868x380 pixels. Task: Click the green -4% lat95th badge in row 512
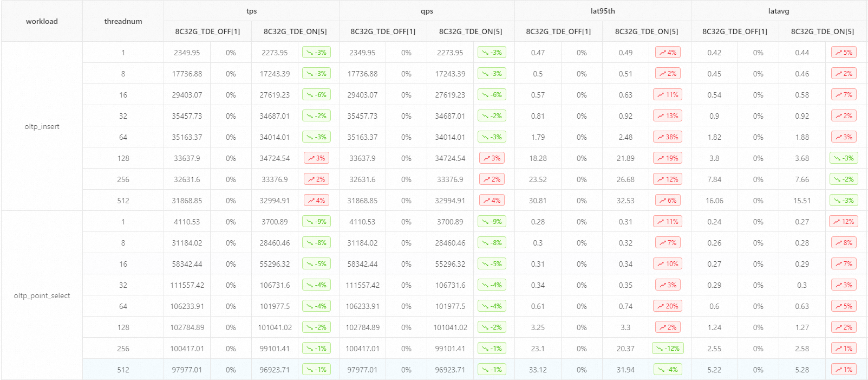point(668,370)
